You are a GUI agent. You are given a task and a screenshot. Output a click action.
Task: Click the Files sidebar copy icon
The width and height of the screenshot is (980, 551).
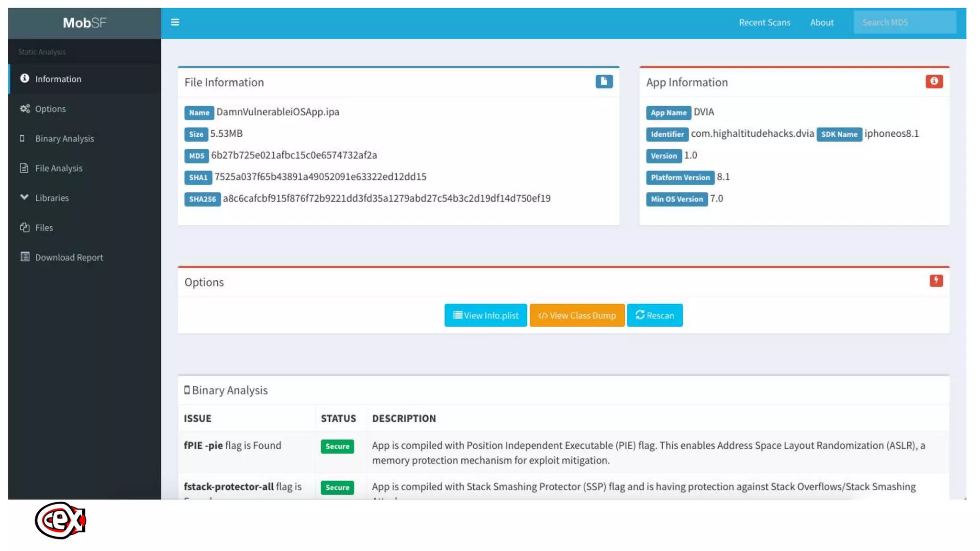(24, 227)
